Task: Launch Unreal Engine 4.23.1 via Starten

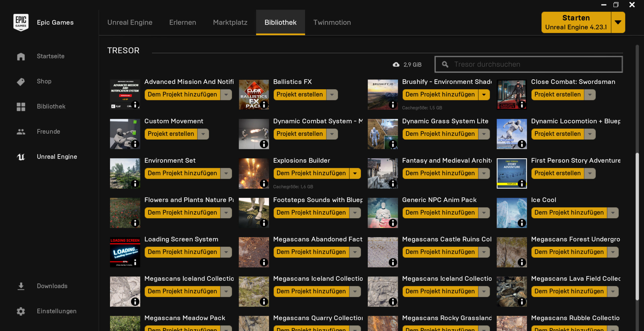Action: [x=576, y=22]
